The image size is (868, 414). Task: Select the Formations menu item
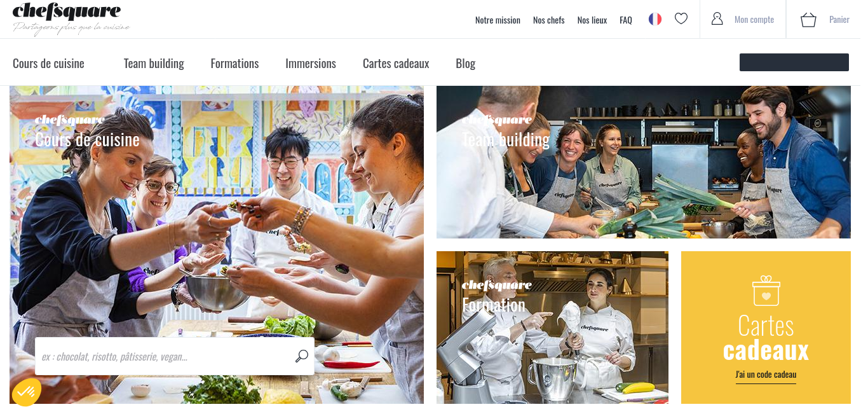(234, 64)
